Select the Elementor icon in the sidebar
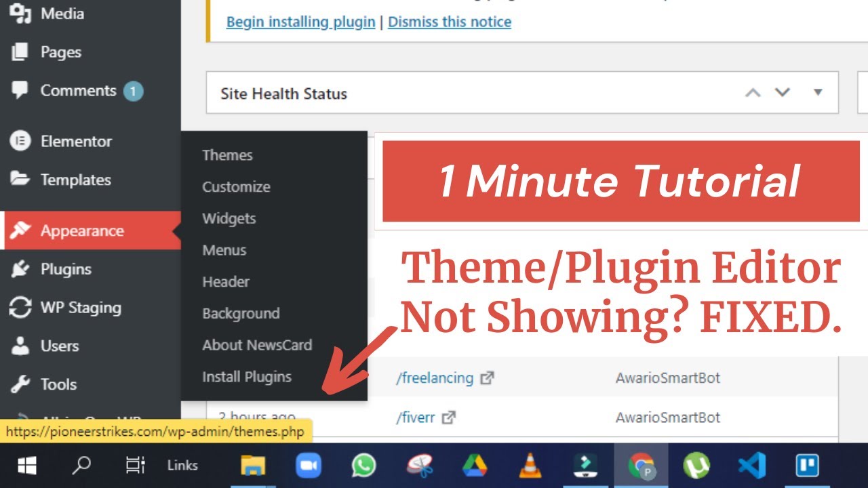The height and width of the screenshot is (488, 868). (x=20, y=141)
